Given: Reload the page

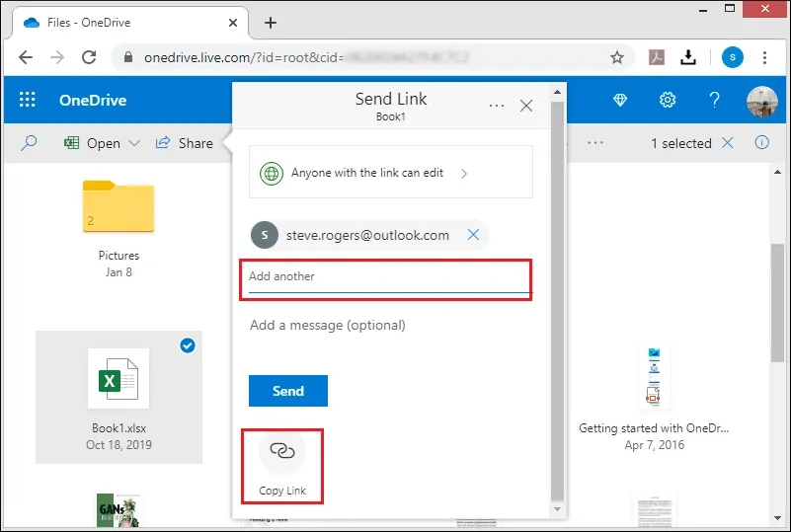Looking at the screenshot, I should (x=89, y=57).
